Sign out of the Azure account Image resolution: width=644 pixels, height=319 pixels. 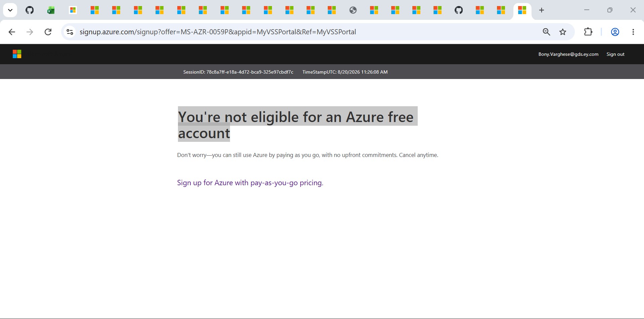pos(615,54)
